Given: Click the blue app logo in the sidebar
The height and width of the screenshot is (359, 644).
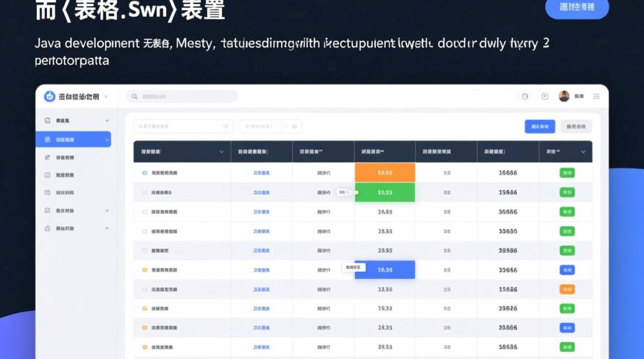Looking at the screenshot, I should click(49, 96).
